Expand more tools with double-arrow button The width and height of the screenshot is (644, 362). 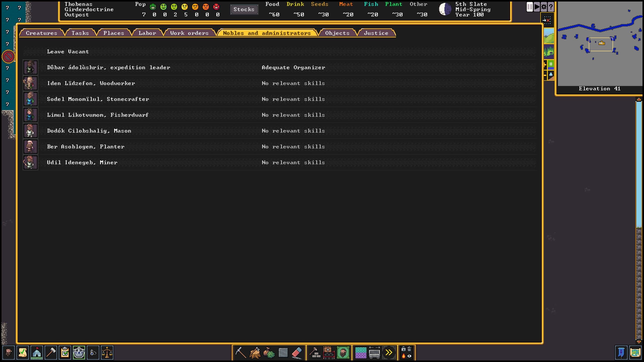tap(389, 352)
